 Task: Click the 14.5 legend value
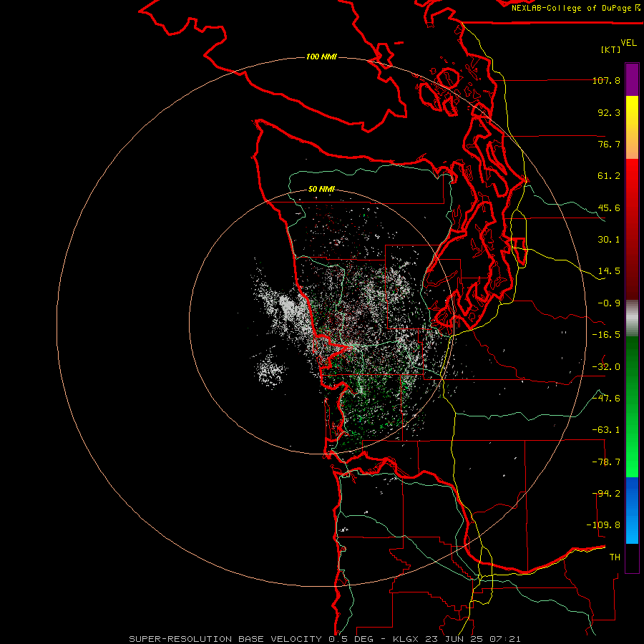click(x=609, y=271)
